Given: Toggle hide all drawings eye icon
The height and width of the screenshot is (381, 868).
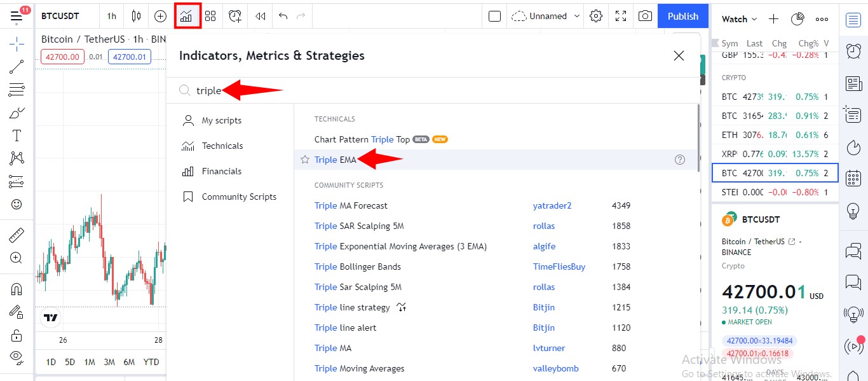Looking at the screenshot, I should pos(17,357).
